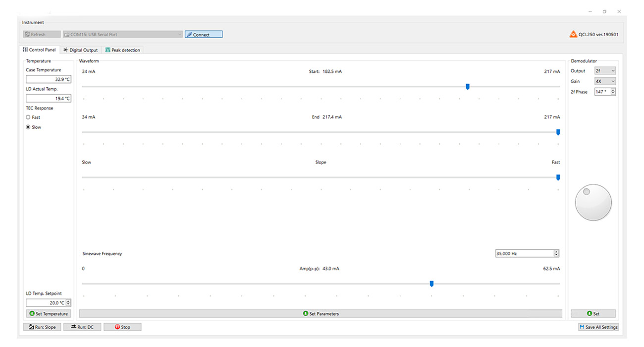Click the Start current slider handle
This screenshot has height=347, width=644.
(x=468, y=87)
